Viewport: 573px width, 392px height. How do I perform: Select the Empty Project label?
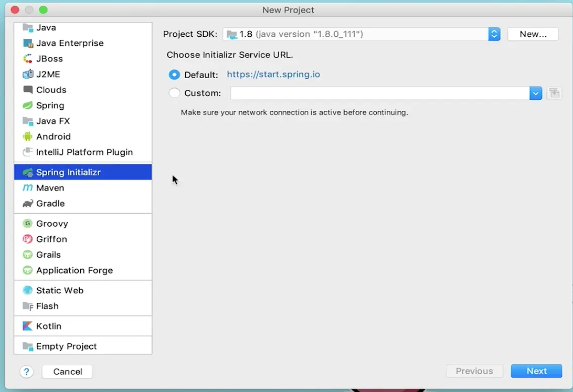[67, 346]
